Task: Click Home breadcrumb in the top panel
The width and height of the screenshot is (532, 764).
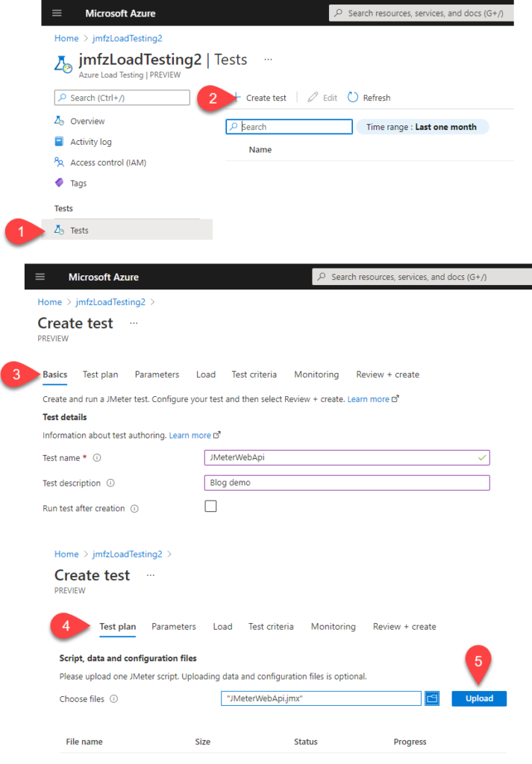Action: (x=66, y=38)
